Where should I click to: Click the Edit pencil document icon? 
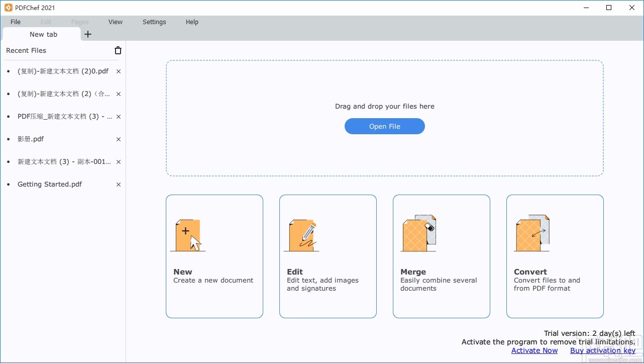[x=301, y=235]
